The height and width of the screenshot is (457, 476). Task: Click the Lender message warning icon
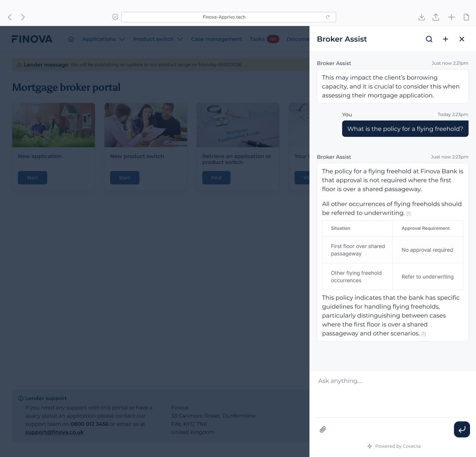coord(19,65)
